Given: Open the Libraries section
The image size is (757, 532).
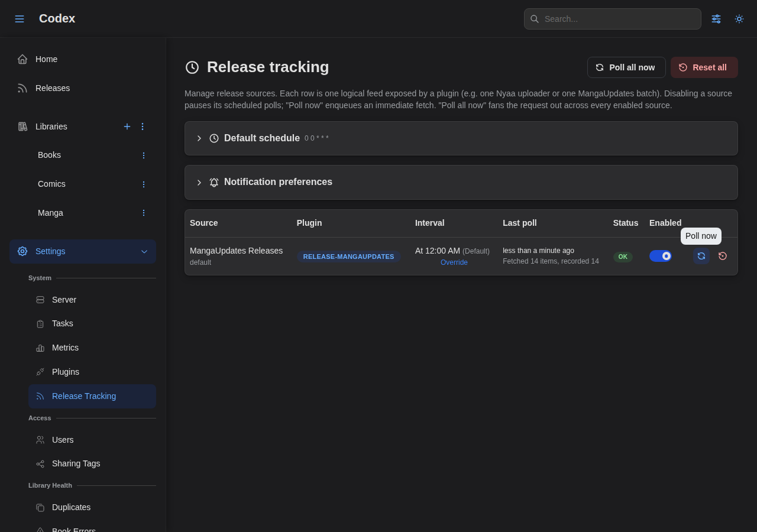Looking at the screenshot, I should click(x=51, y=126).
